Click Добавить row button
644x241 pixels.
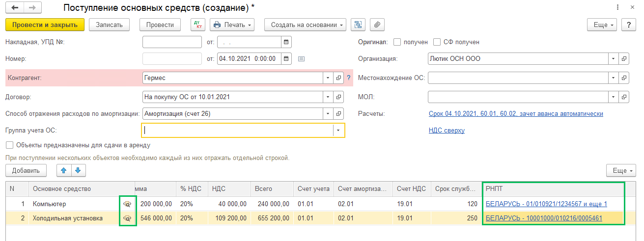pos(26,170)
